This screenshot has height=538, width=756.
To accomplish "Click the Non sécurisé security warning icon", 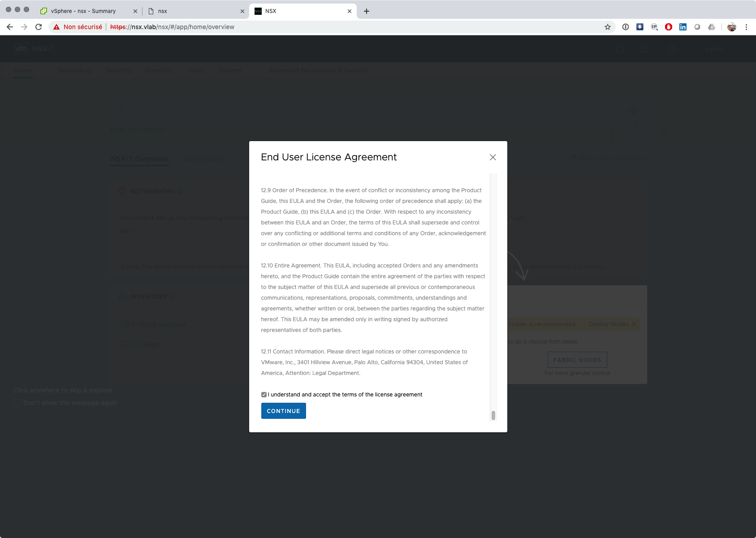I will (57, 27).
